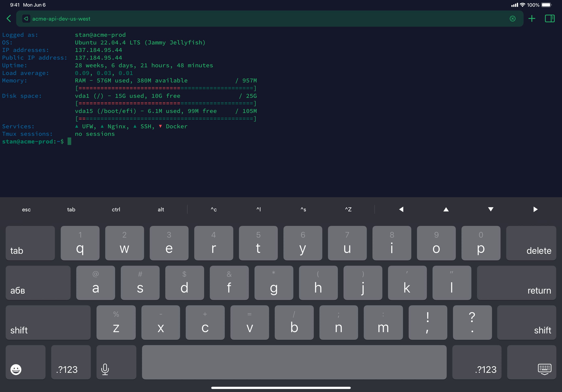This screenshot has height=392, width=562.
Task: Close the acme-api-dev-us-west tab
Action: point(513,19)
